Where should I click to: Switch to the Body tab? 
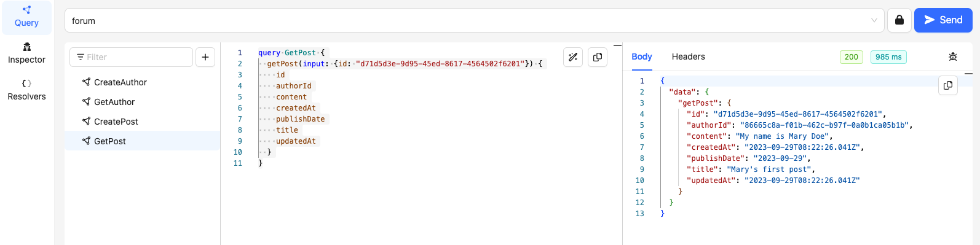pos(642,56)
